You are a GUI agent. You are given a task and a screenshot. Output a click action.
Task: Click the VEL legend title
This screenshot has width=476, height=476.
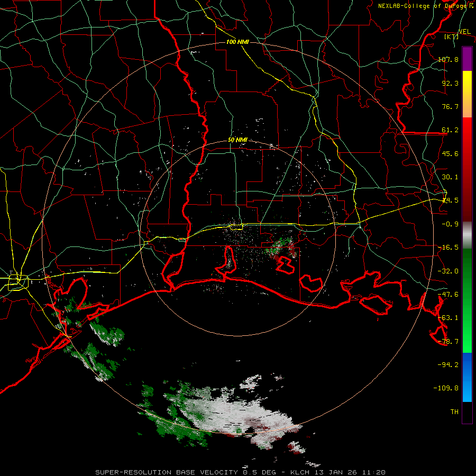[x=464, y=32]
